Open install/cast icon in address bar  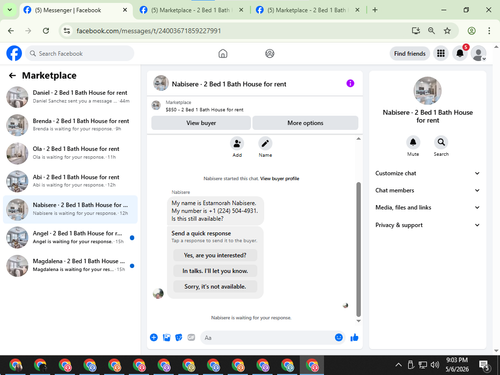pyautogui.click(x=416, y=31)
